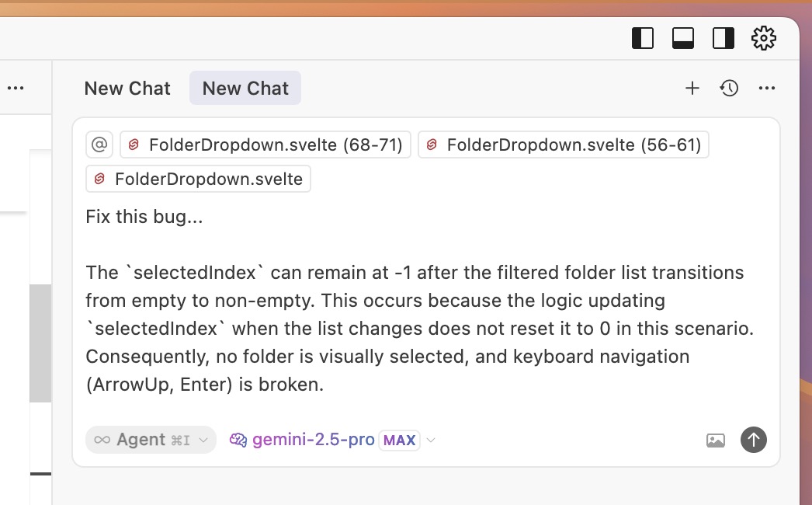Image resolution: width=812 pixels, height=505 pixels.
Task: Toggle the secondary sidebar layout icon
Action: coord(724,38)
